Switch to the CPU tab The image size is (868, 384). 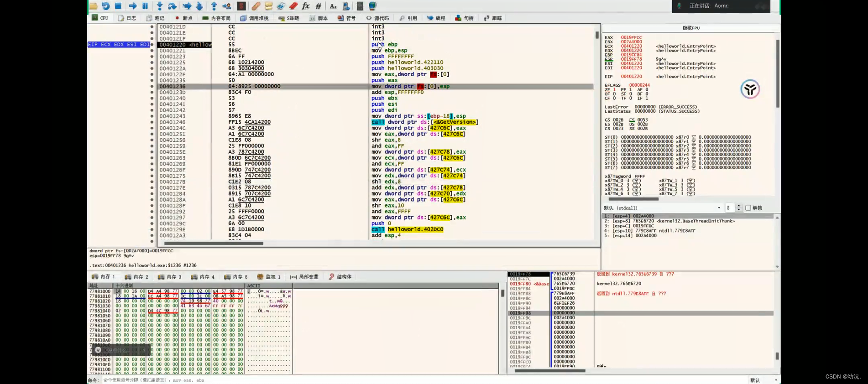100,18
